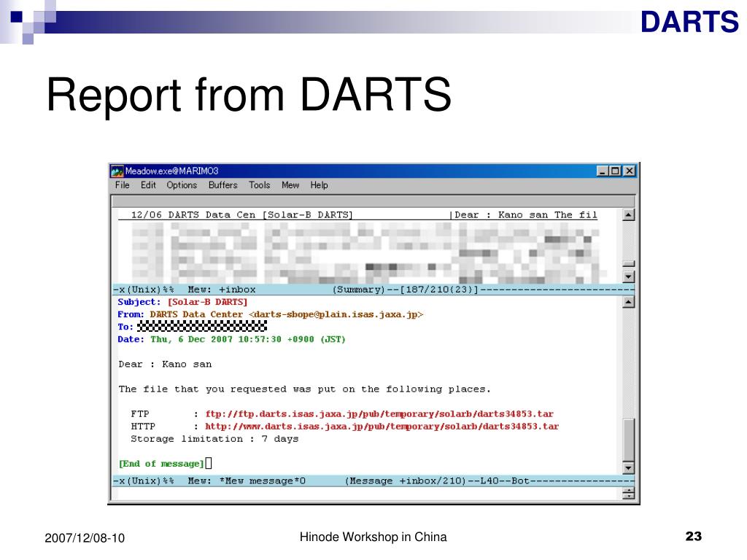The width and height of the screenshot is (747, 560).
Task: Click the masked To: recipient field
Action: pos(202,326)
